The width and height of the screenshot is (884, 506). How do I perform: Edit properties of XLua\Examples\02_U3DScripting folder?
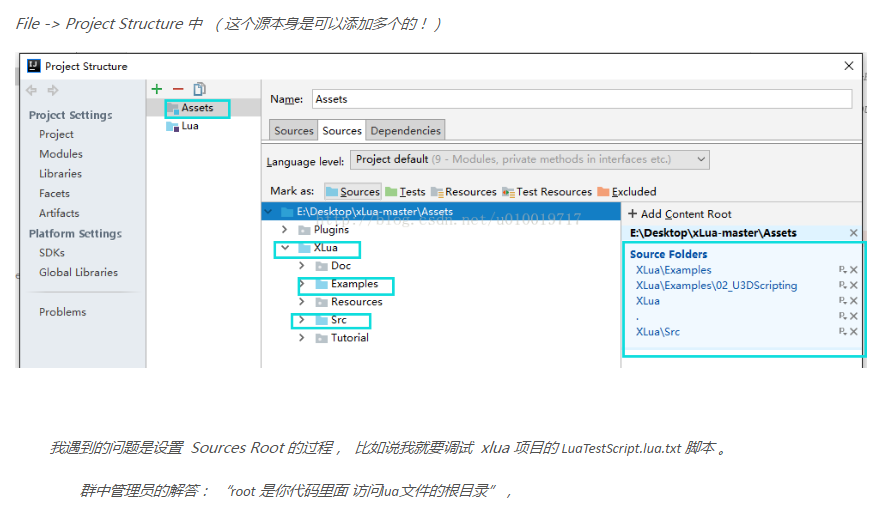(842, 285)
